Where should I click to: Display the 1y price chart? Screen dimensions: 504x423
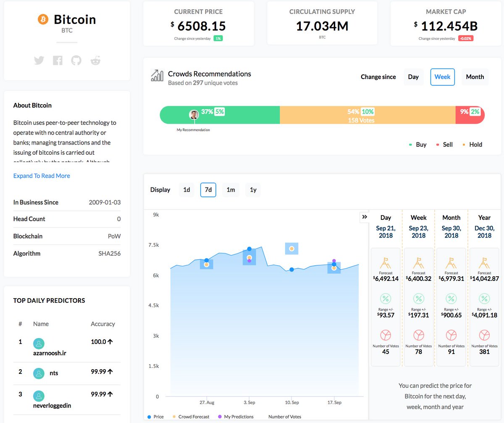click(x=253, y=190)
